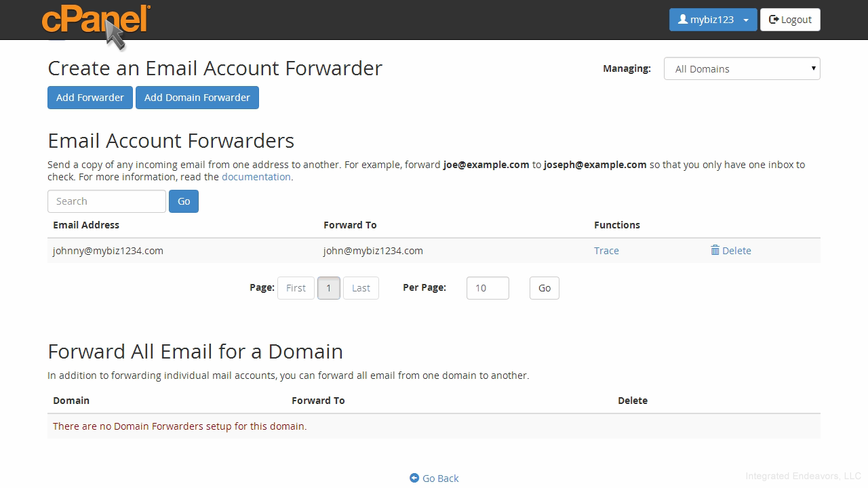This screenshot has width=868, height=488.
Task: Click the Add Domain Forwarder button
Action: point(197,98)
